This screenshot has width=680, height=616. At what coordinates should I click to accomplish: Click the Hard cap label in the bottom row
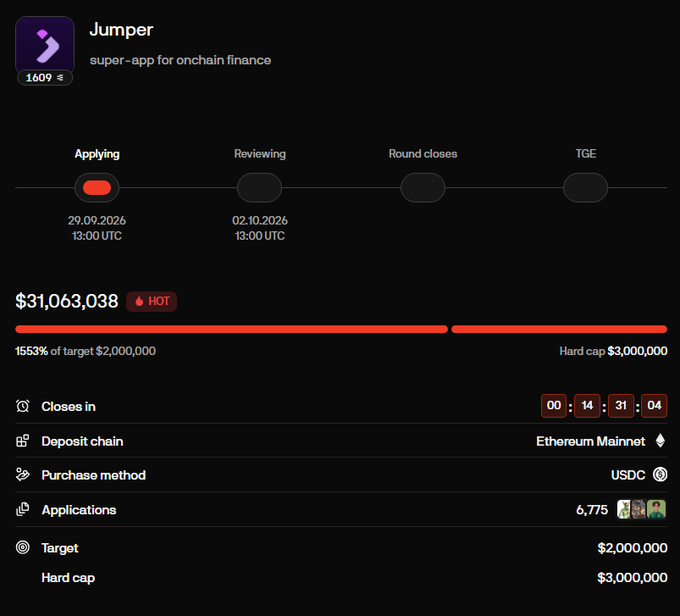point(68,578)
